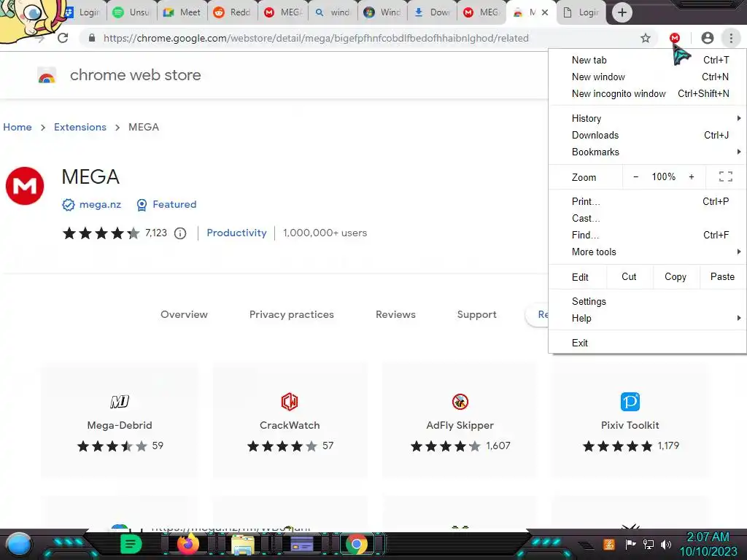Choose Print... from the menu

pyautogui.click(x=648, y=201)
